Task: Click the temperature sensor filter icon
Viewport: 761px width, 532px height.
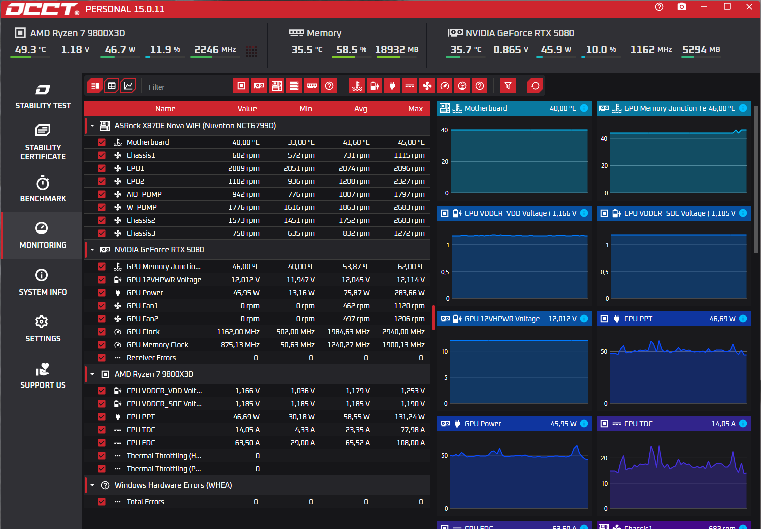Action: point(357,86)
